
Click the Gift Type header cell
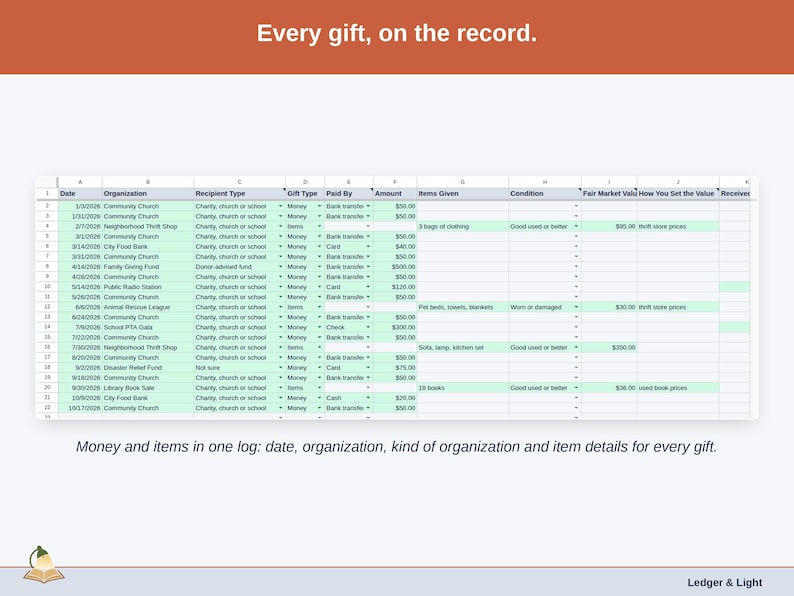coord(305,193)
